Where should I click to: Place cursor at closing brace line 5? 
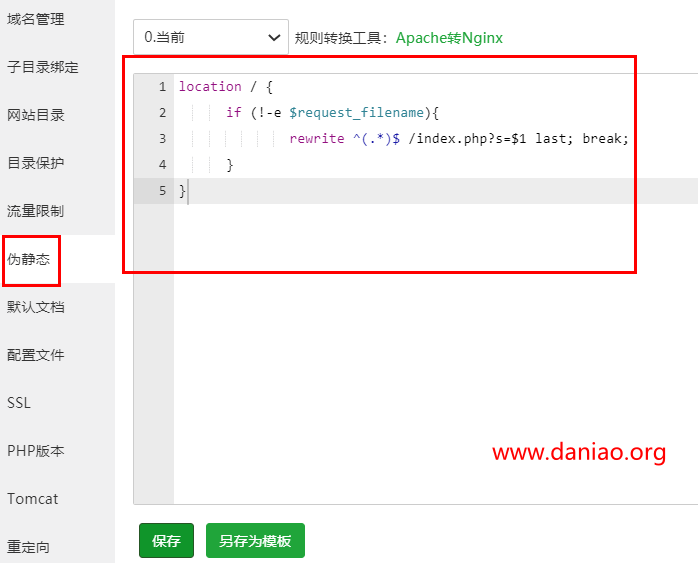tap(182, 191)
